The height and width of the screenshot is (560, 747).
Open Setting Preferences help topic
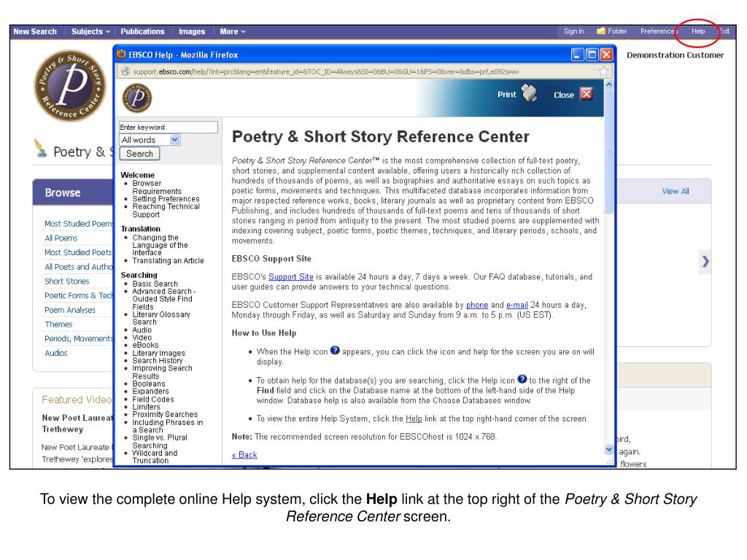166,199
